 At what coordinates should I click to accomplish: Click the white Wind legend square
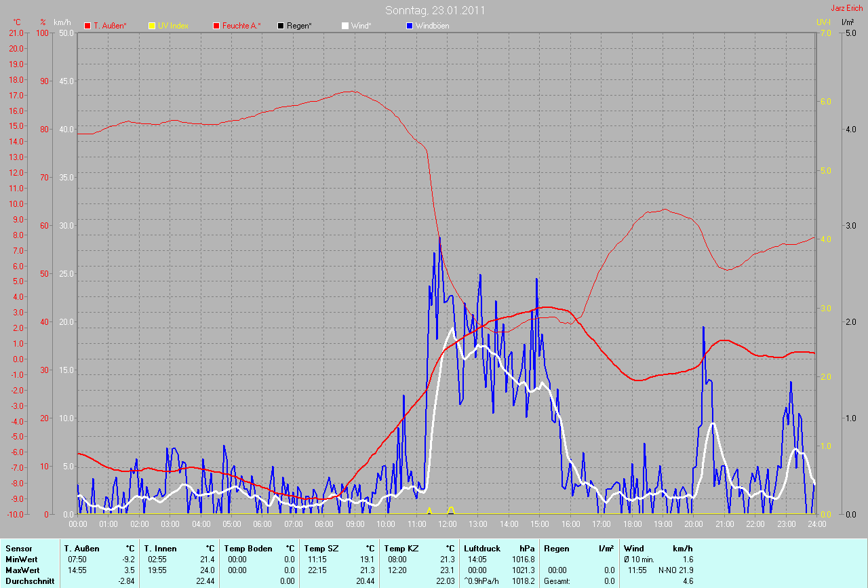coord(345,26)
